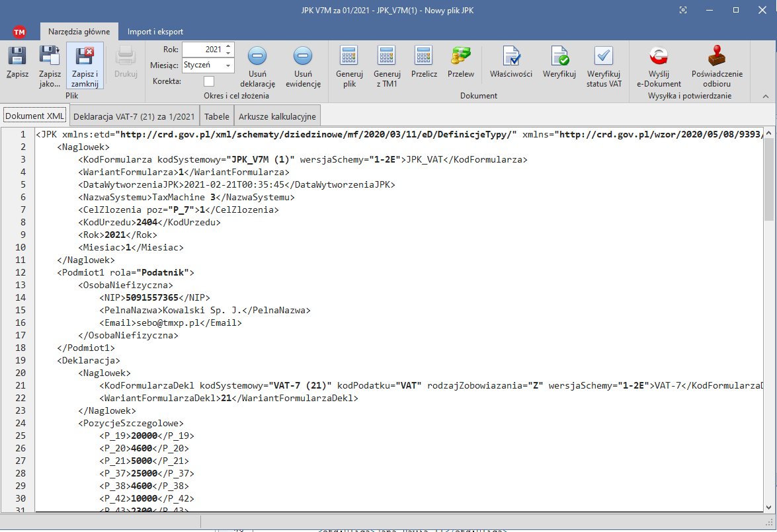Select Arkusze kalkulacyjne tab
Image resolution: width=777 pixels, height=532 pixels.
(277, 117)
